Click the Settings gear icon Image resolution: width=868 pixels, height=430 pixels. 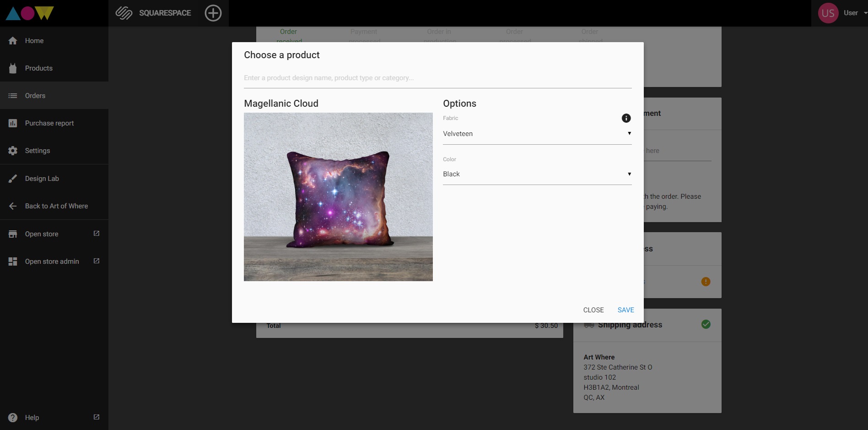[13, 151]
